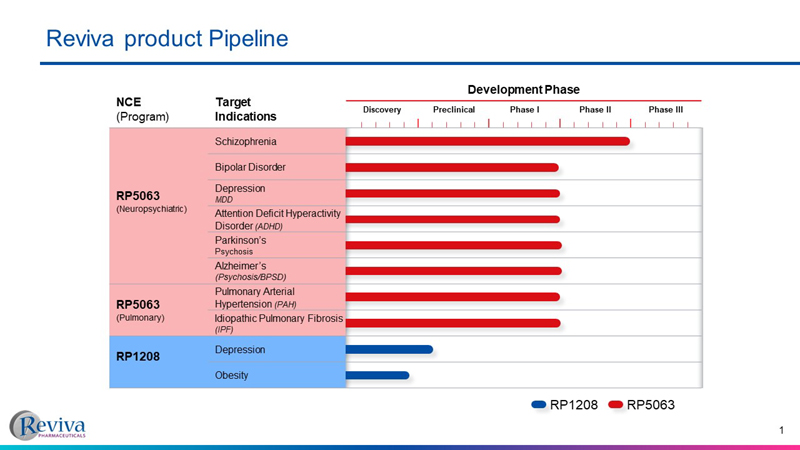Image resolution: width=800 pixels, height=450 pixels.
Task: Click the Idiopathic Pulmonary Fibrosis label
Action: coord(278,323)
